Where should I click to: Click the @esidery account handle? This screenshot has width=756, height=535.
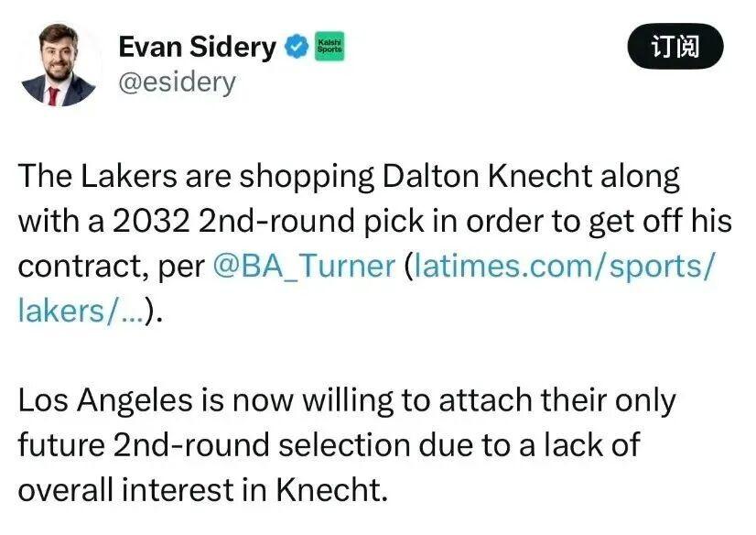(177, 82)
